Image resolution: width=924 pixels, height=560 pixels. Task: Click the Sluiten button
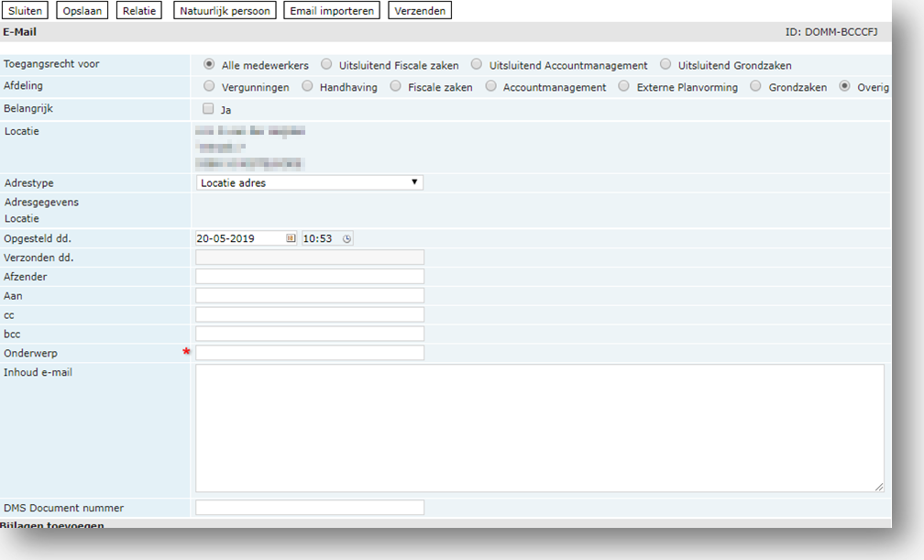[26, 11]
